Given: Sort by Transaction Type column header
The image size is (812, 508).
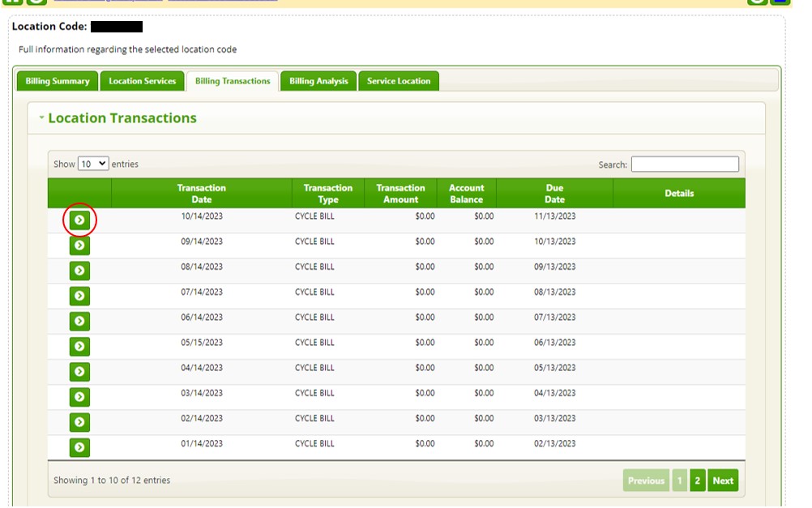Looking at the screenshot, I should [x=328, y=193].
